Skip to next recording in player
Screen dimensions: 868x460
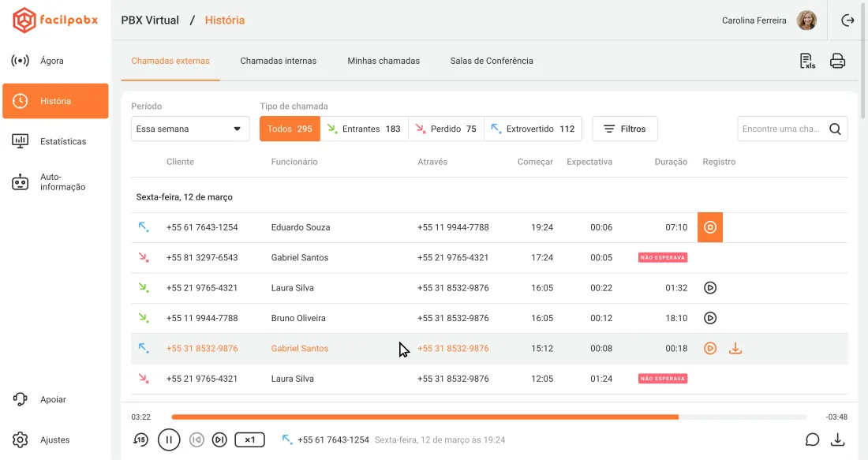[x=220, y=440]
